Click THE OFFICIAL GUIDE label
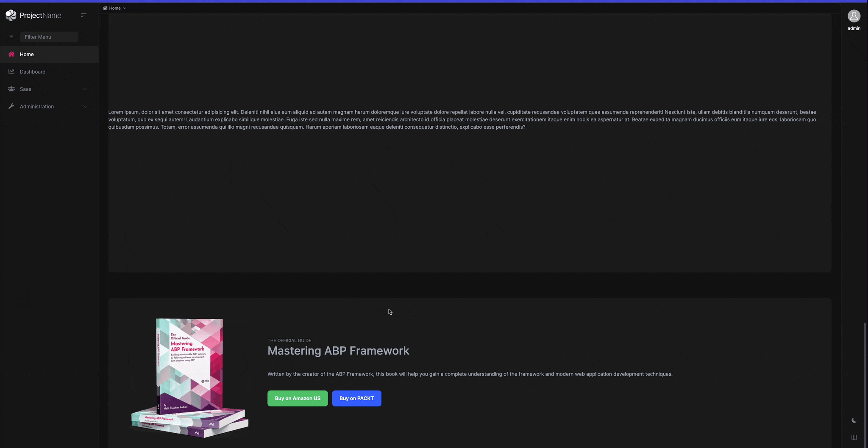Image resolution: width=868 pixels, height=448 pixels. coord(289,340)
